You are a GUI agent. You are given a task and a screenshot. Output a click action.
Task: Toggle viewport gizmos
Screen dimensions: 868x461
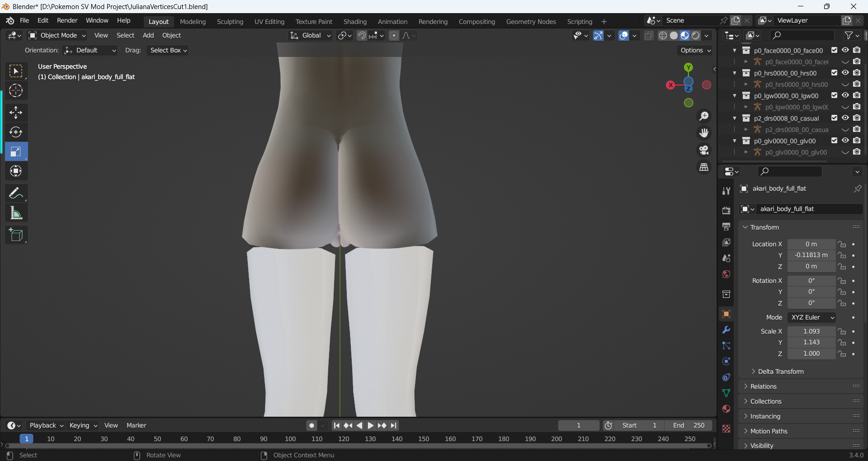(x=598, y=35)
